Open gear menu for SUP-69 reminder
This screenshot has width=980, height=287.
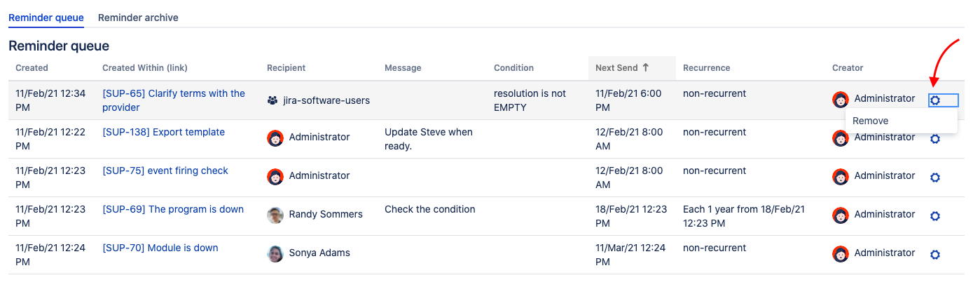[934, 216]
